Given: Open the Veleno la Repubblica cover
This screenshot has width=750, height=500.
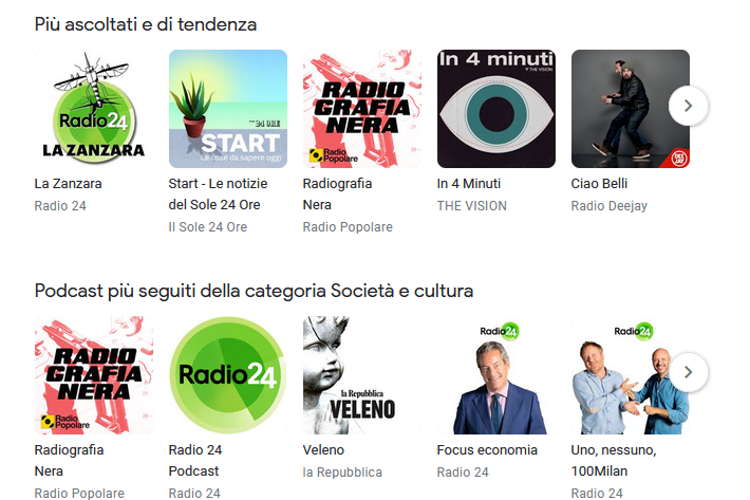Looking at the screenshot, I should [362, 375].
